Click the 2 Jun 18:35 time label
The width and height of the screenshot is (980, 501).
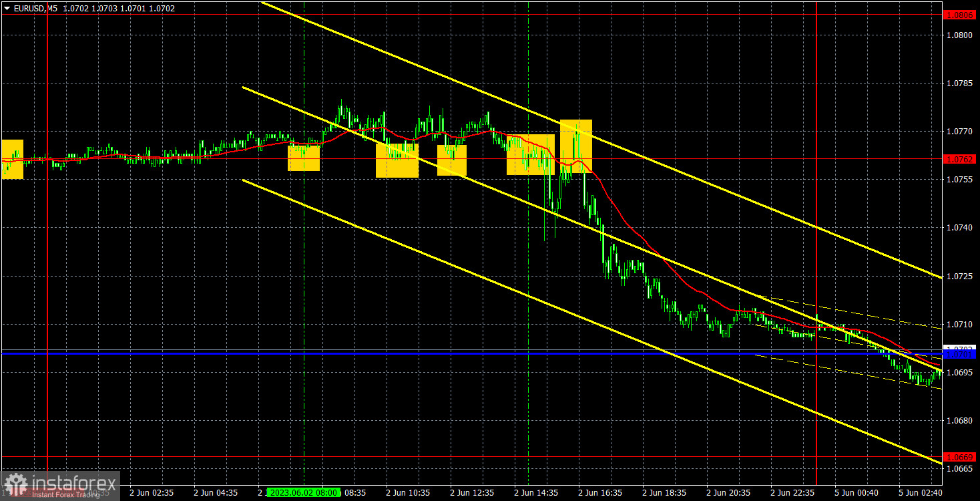tap(666, 492)
